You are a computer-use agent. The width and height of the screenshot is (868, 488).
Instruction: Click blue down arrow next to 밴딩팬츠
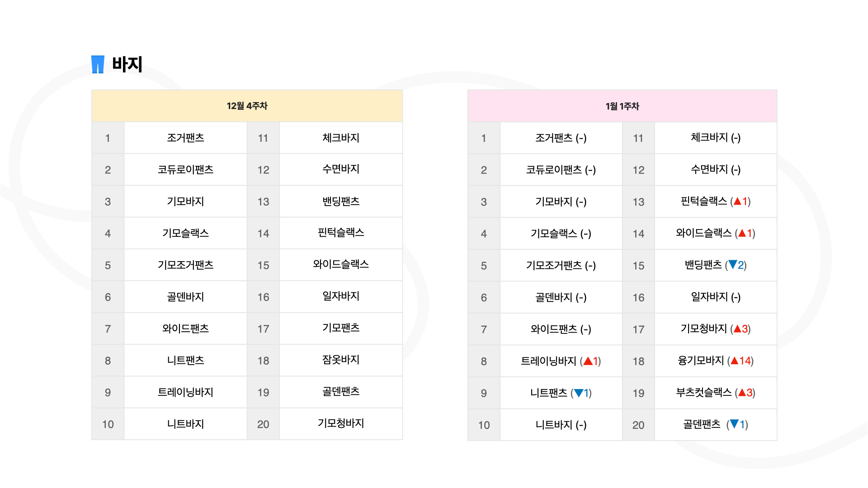[733, 265]
